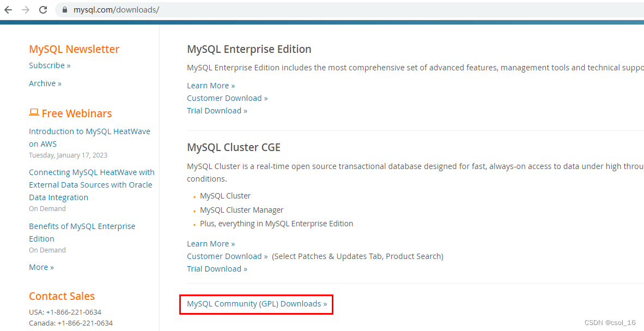Open the MySQL Community (GPL) Downloads link
The height and width of the screenshot is (331, 644).
click(x=256, y=304)
